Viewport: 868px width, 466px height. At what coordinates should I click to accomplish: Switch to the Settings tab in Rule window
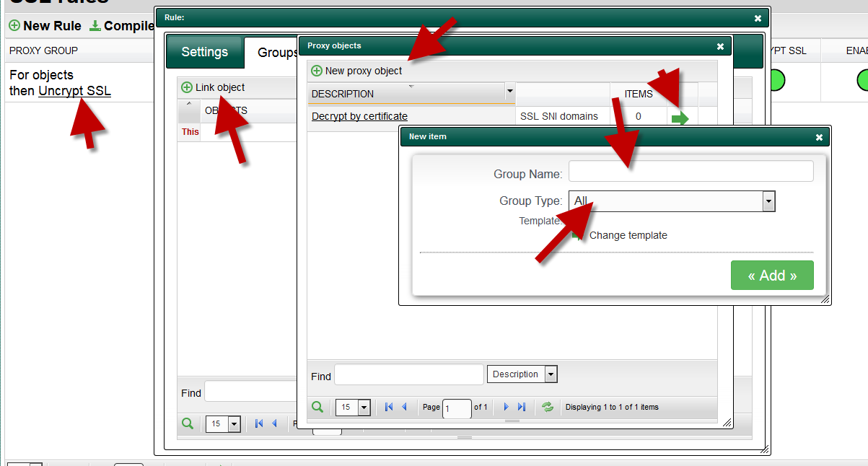pos(204,52)
